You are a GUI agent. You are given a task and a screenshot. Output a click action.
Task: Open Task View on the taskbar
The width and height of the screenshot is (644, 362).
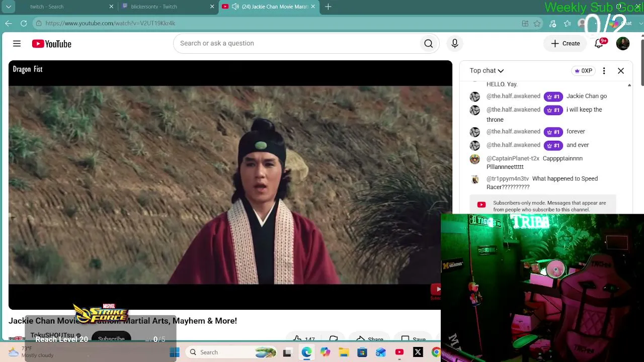[x=287, y=352]
